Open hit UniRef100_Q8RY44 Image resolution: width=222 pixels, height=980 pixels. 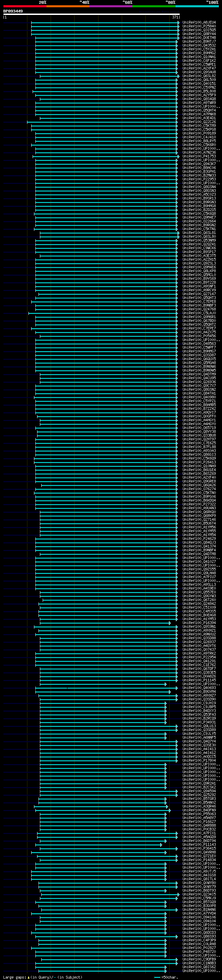point(199,34)
